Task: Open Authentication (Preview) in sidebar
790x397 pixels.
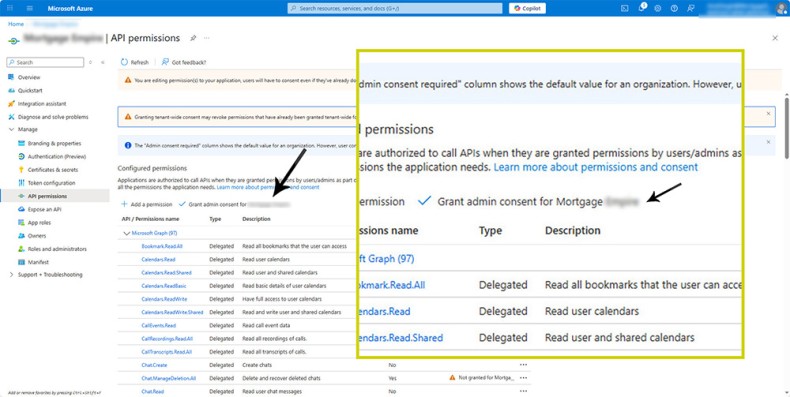Action: [x=57, y=157]
